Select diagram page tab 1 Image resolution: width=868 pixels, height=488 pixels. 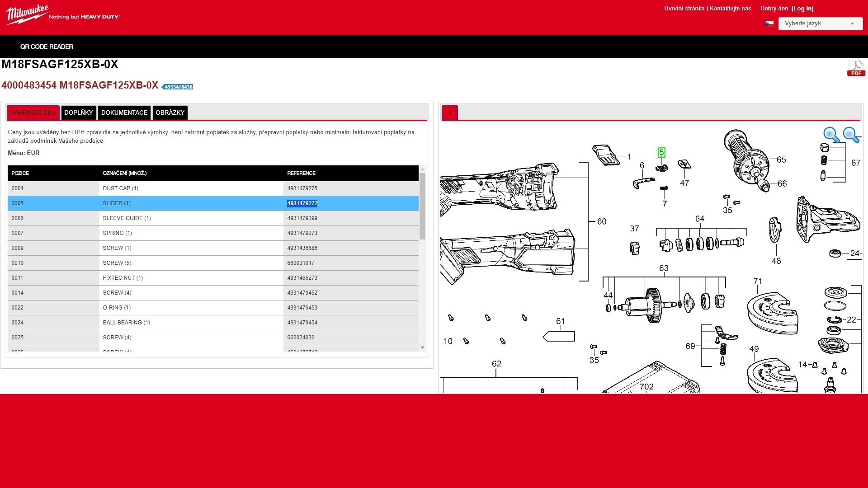tap(450, 113)
